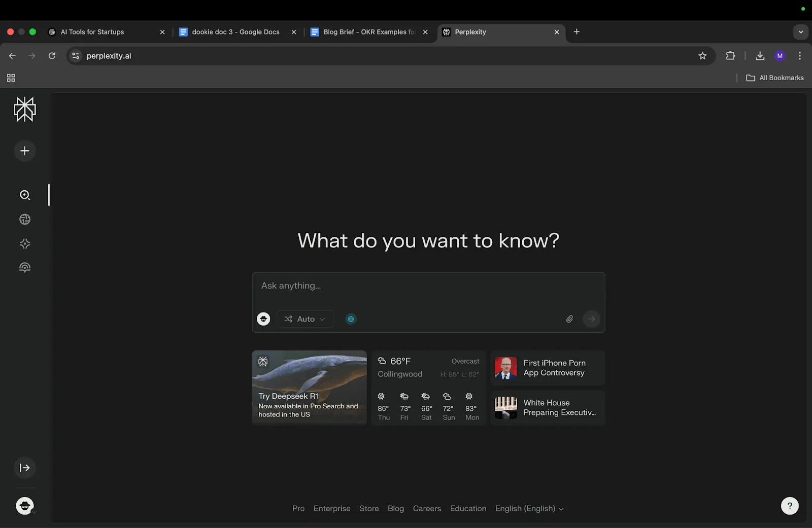This screenshot has width=812, height=528.
Task: Open the Enterprise footer link
Action: point(332,508)
